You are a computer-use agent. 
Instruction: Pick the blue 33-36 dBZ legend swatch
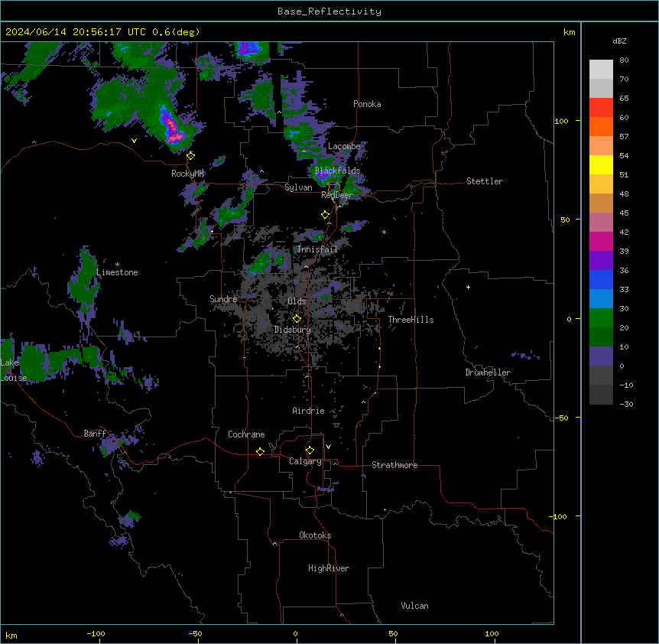click(x=601, y=279)
